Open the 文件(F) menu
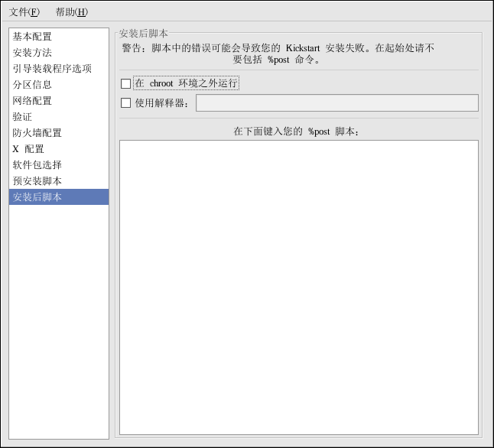The image size is (494, 448). tap(24, 12)
